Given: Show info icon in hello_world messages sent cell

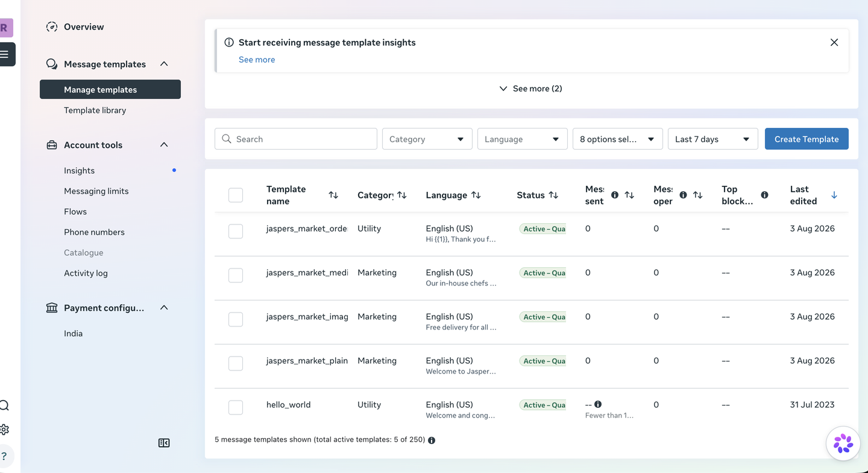Looking at the screenshot, I should coord(598,404).
